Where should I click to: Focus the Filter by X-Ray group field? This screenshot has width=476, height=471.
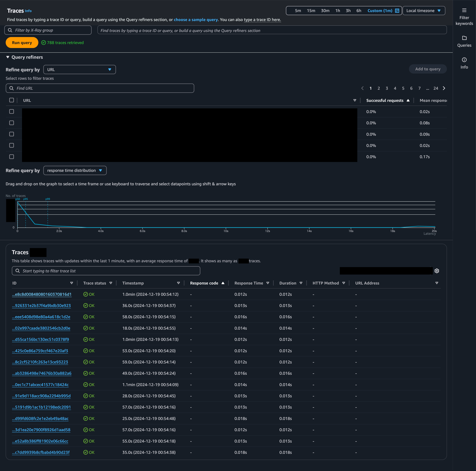pyautogui.click(x=48, y=30)
